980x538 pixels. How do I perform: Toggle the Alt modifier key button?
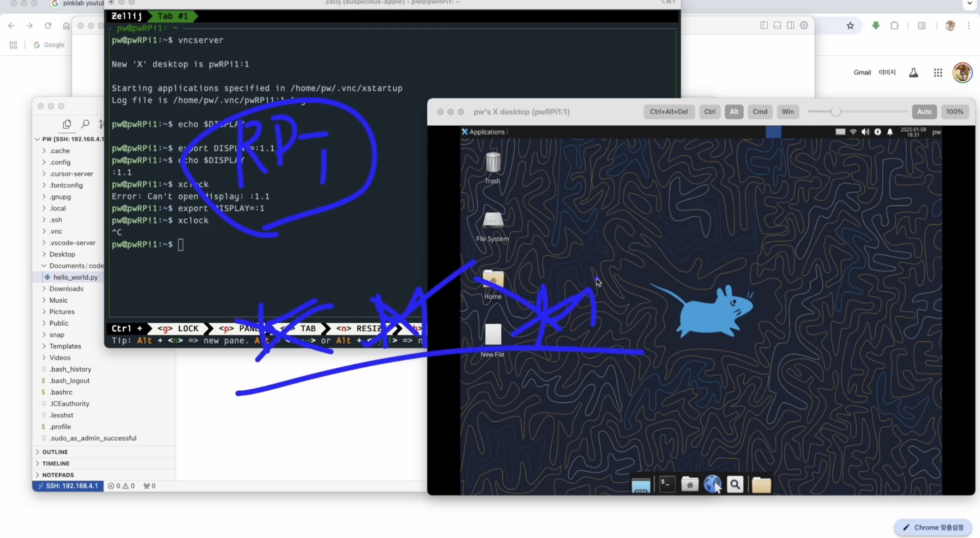[x=734, y=112]
